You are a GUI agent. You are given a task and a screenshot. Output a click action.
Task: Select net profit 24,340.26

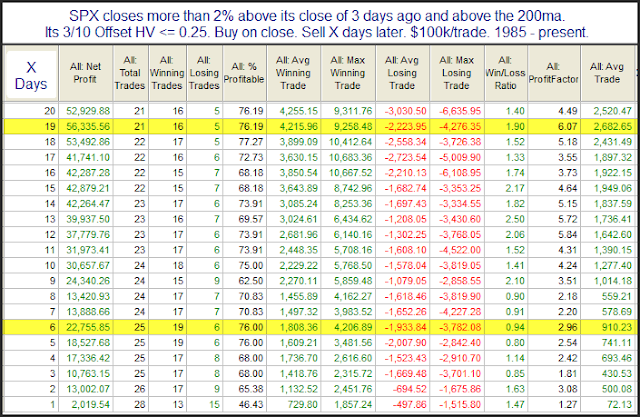(88, 281)
